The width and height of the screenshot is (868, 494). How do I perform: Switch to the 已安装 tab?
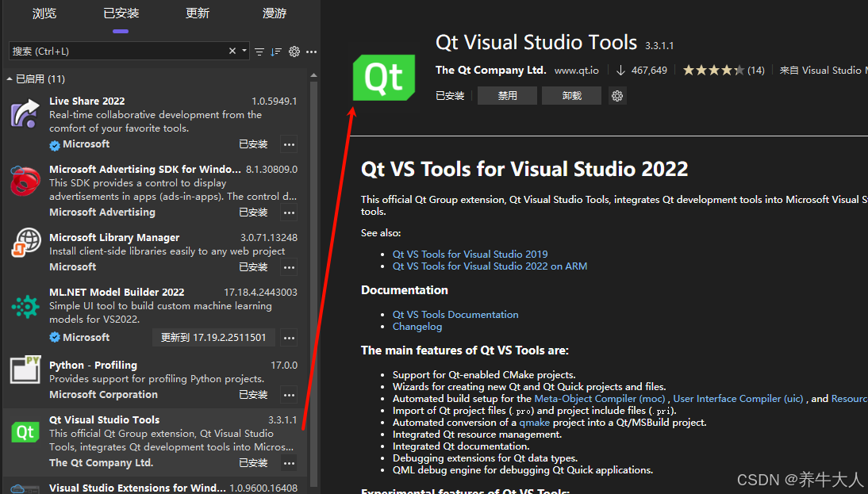point(121,13)
